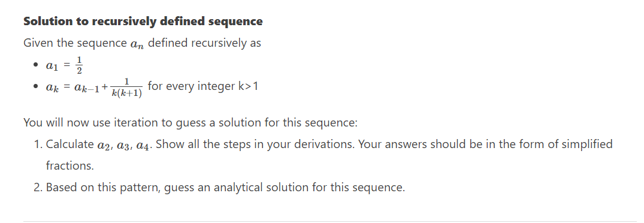Screen dimensions: 644x223
Task: Click the numbered step 1 "Calculate" text
Action: (x=70, y=144)
